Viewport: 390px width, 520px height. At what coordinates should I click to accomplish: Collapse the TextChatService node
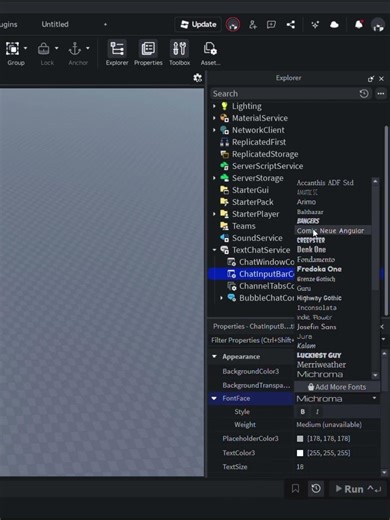[214, 250]
